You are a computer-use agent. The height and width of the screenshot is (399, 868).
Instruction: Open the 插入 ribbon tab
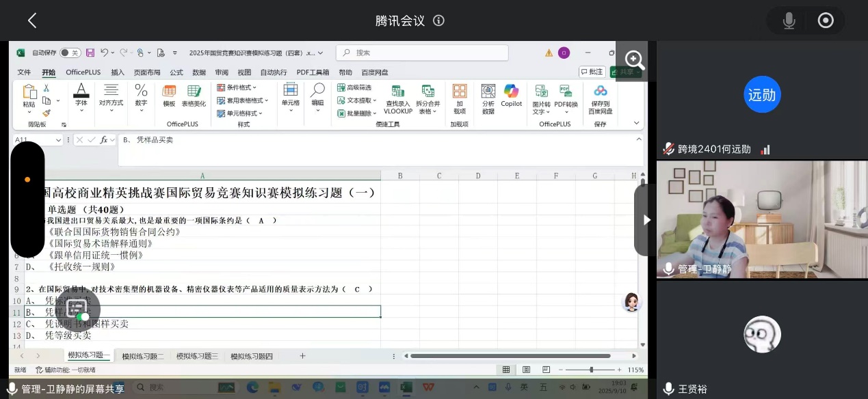[118, 72]
